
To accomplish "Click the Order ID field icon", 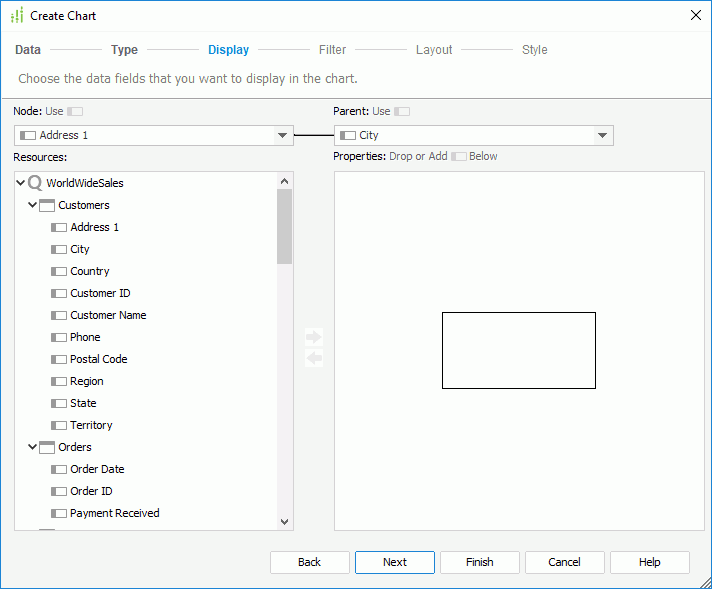I will pyautogui.click(x=59, y=491).
